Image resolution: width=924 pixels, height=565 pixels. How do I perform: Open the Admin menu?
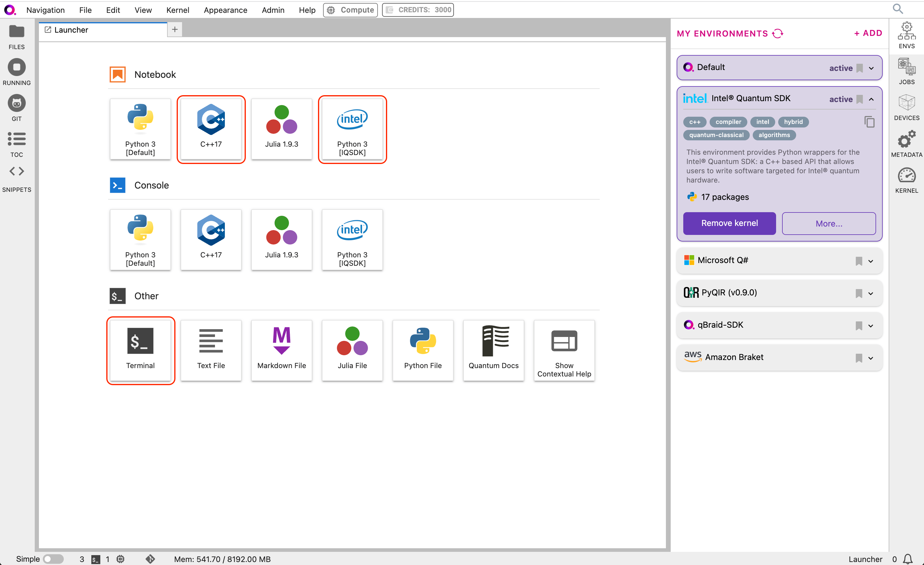point(273,10)
